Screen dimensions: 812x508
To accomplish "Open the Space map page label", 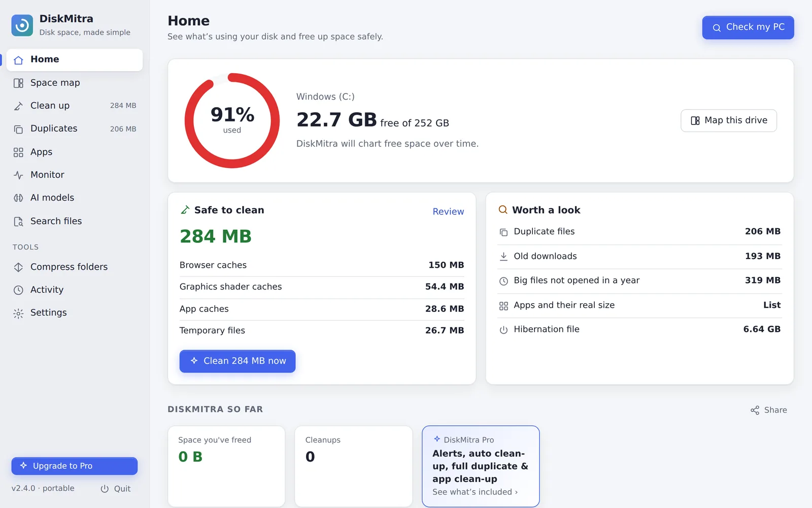I will coord(55,83).
